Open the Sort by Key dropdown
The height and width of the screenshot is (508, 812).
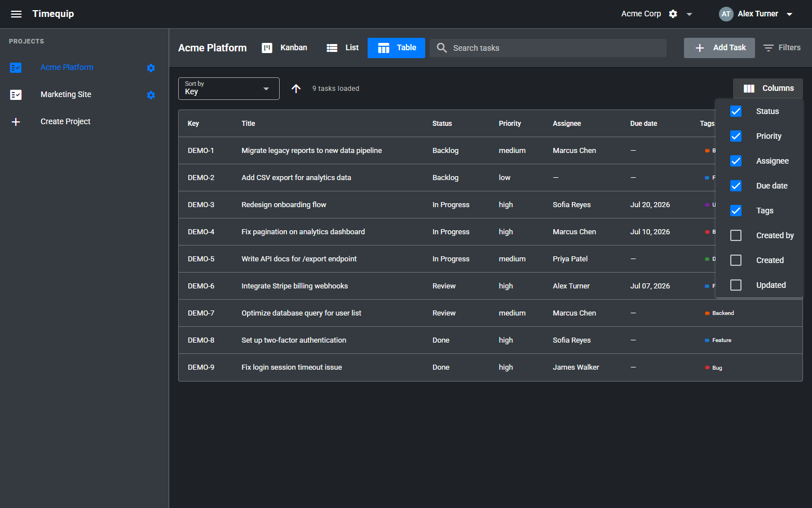click(x=229, y=89)
